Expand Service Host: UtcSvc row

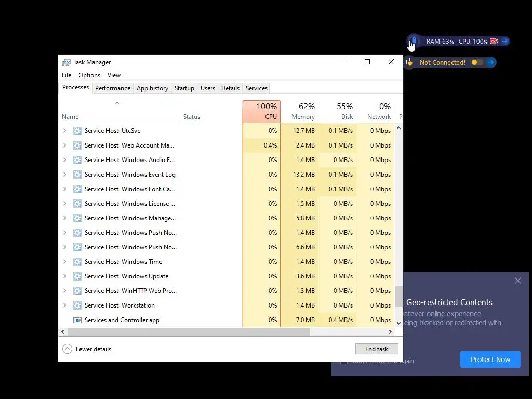pos(65,130)
